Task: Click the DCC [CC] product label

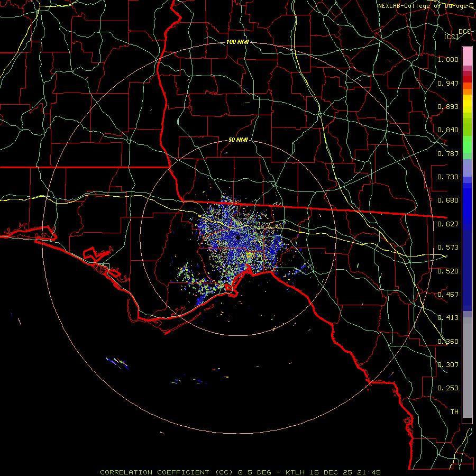Action: [x=458, y=34]
